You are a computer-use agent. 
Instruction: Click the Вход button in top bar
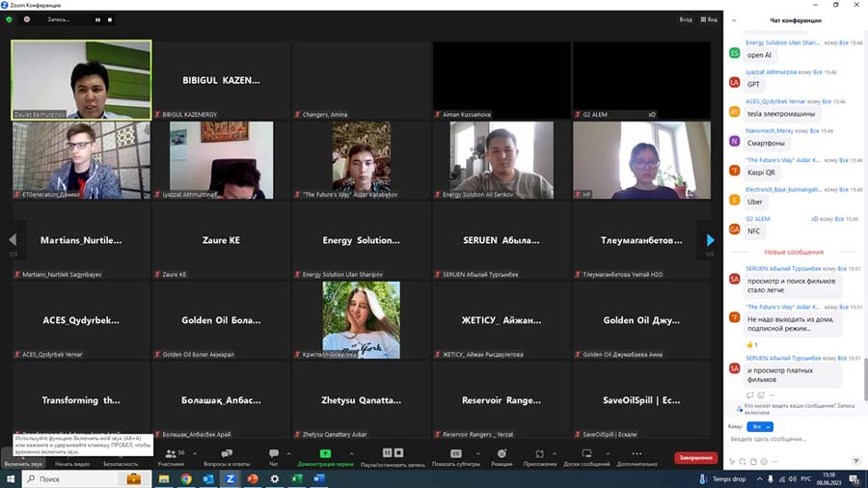685,19
